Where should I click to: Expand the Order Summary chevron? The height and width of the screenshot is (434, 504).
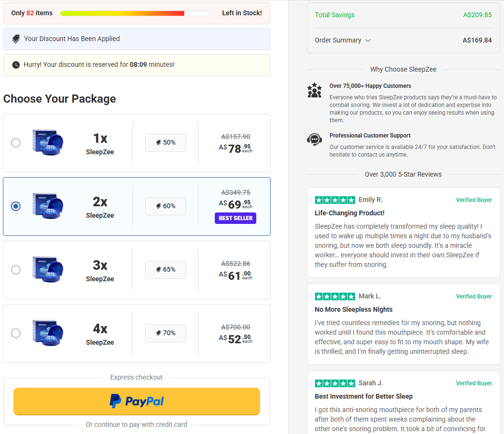pos(368,41)
